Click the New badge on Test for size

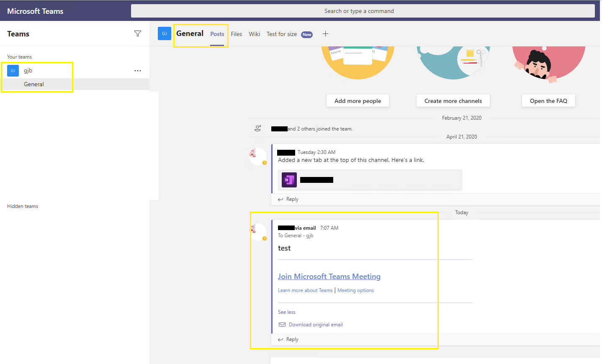pos(307,35)
